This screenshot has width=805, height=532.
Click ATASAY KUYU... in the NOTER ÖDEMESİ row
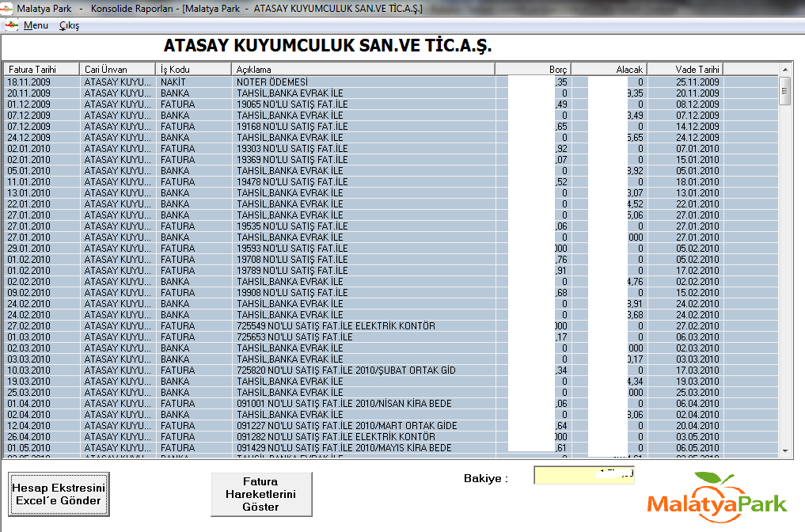pyautogui.click(x=118, y=82)
